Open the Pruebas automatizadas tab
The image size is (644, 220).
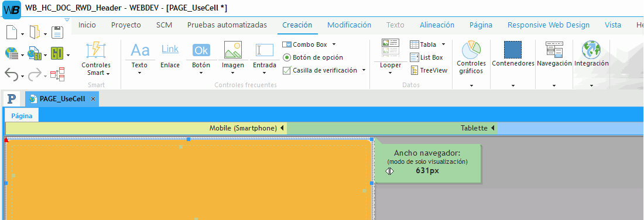227,25
